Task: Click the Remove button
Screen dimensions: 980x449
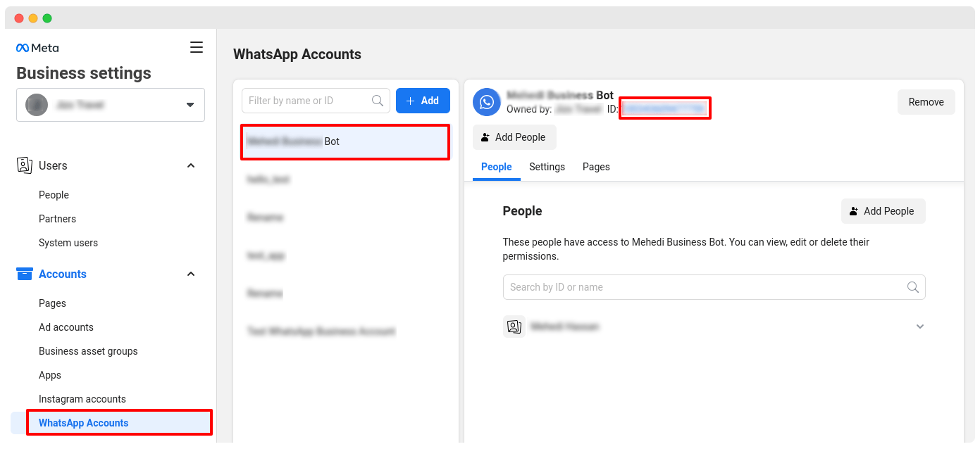Action: click(926, 101)
